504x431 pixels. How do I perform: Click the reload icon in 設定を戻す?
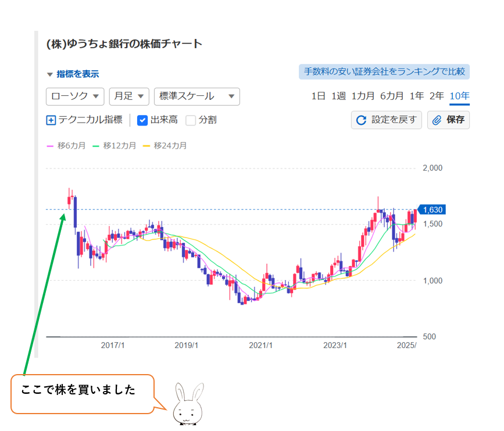coord(361,120)
